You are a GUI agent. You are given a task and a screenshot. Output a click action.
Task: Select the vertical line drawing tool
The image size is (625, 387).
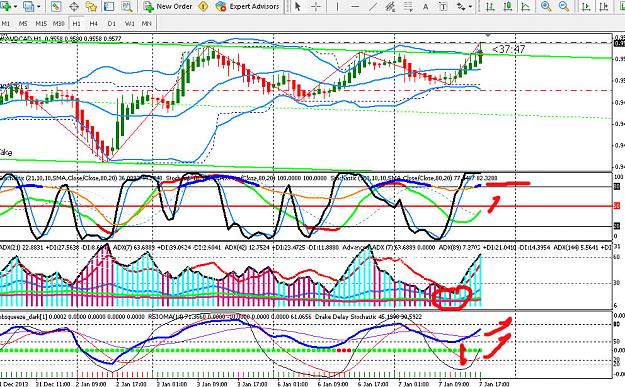[x=337, y=6]
